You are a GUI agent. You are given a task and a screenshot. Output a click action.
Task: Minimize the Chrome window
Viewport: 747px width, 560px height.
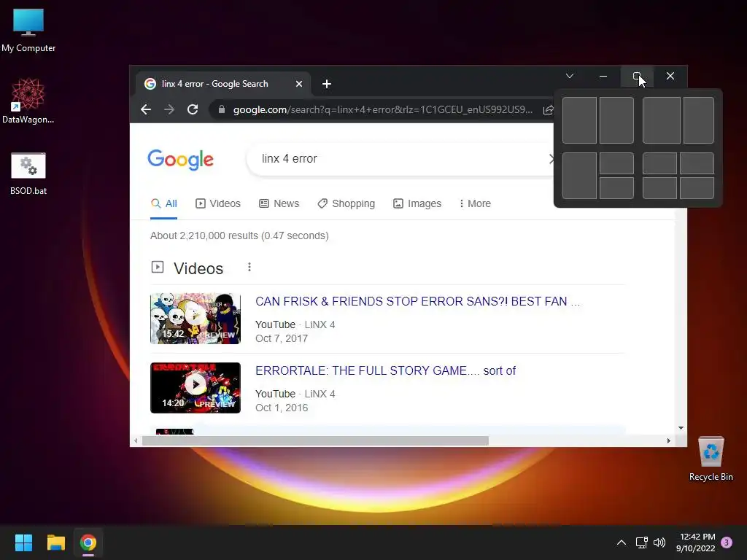(603, 76)
